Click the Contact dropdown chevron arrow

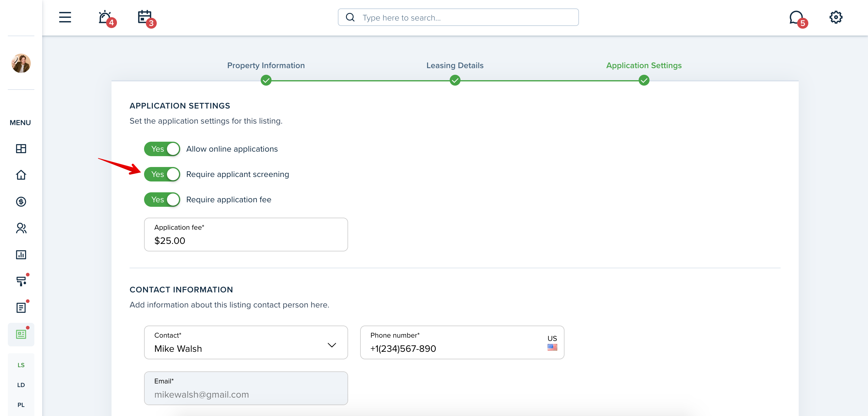click(332, 345)
